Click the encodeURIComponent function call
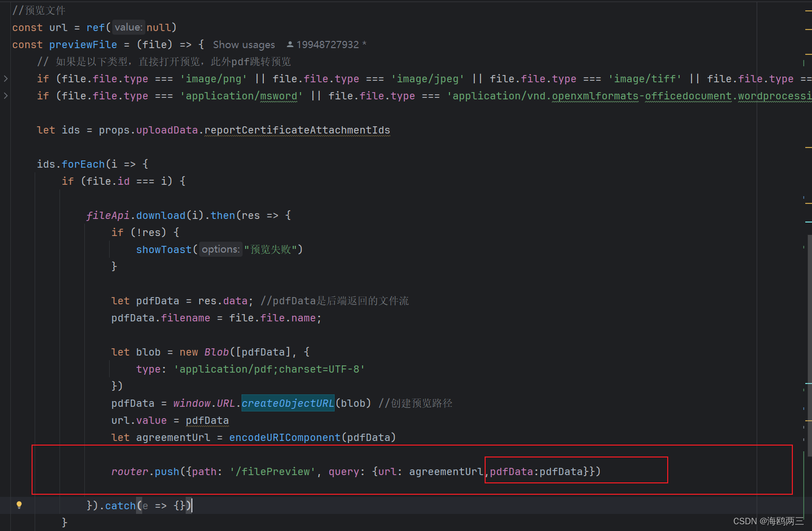The image size is (812, 531). pos(285,437)
